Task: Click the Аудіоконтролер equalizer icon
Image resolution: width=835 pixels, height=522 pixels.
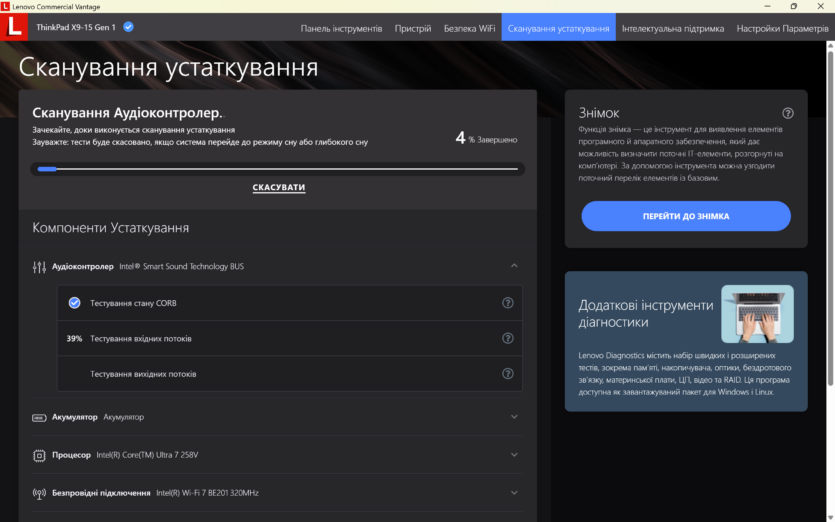Action: coord(39,267)
